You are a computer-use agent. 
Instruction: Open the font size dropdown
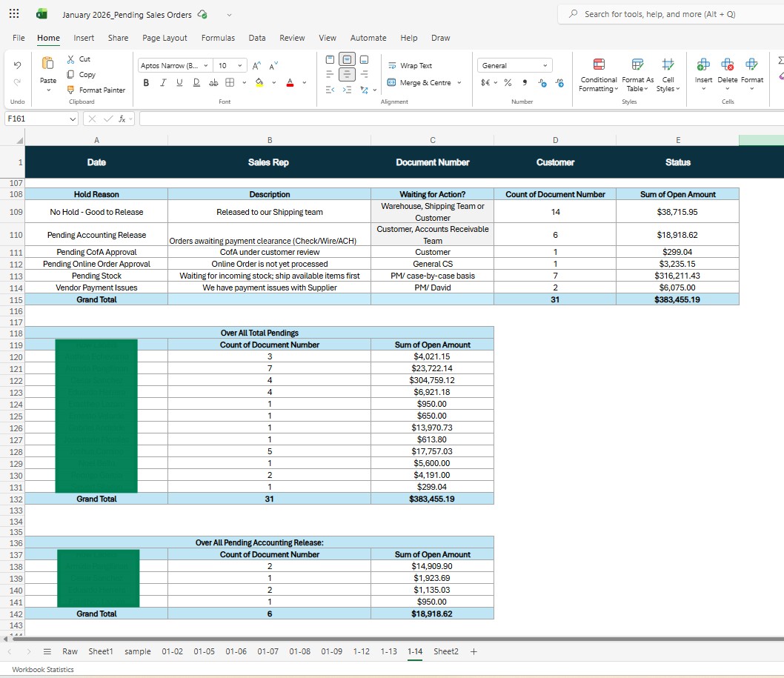pos(240,65)
